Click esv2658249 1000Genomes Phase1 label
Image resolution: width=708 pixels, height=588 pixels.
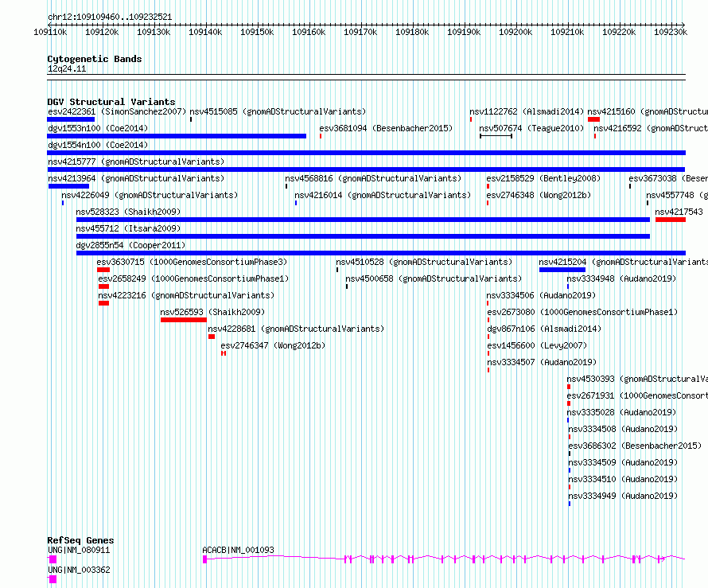coord(193,278)
